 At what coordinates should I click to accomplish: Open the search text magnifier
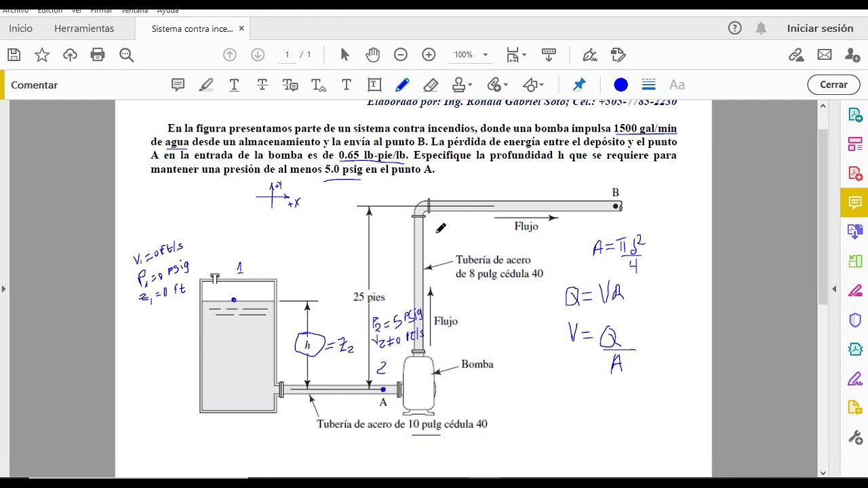tap(126, 55)
